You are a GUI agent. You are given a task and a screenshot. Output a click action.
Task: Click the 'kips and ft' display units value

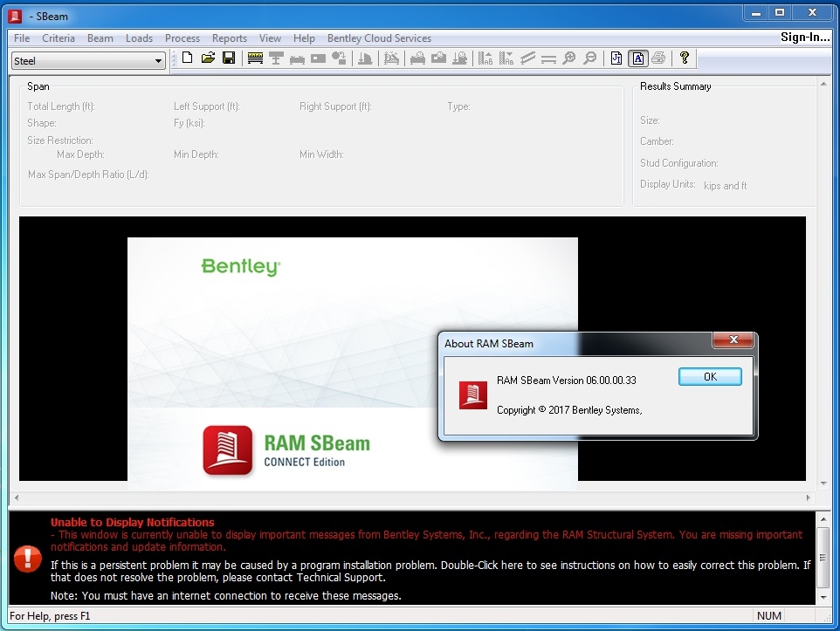726,186
